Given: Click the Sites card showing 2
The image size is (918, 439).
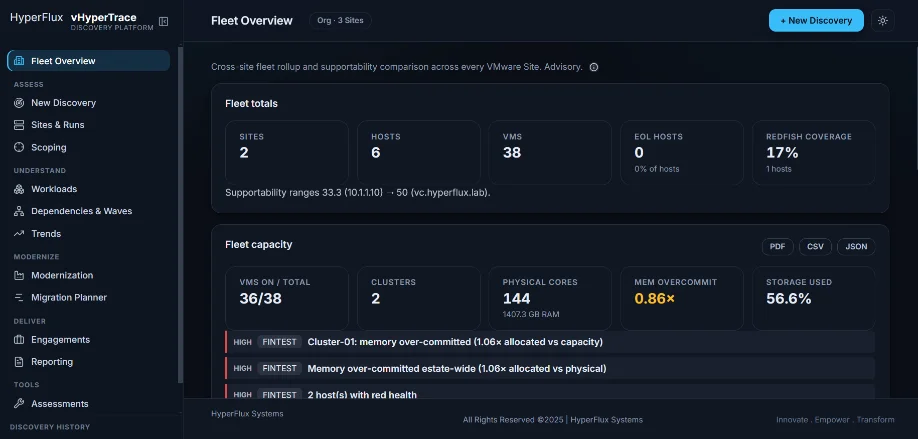Looking at the screenshot, I should [287, 153].
